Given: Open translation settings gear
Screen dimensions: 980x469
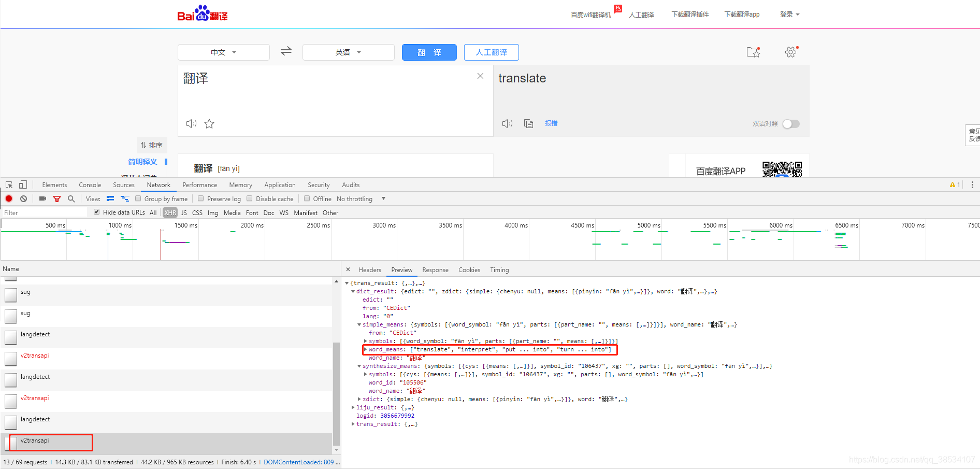Looking at the screenshot, I should click(791, 52).
